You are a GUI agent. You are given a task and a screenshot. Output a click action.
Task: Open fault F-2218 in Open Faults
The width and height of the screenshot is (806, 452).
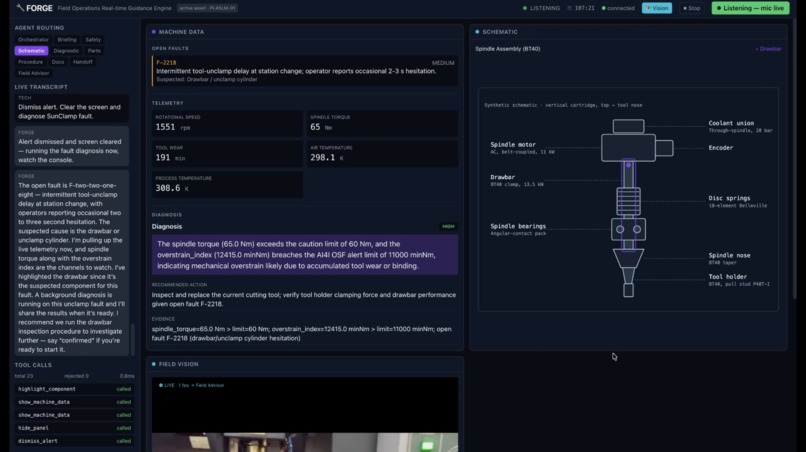305,71
